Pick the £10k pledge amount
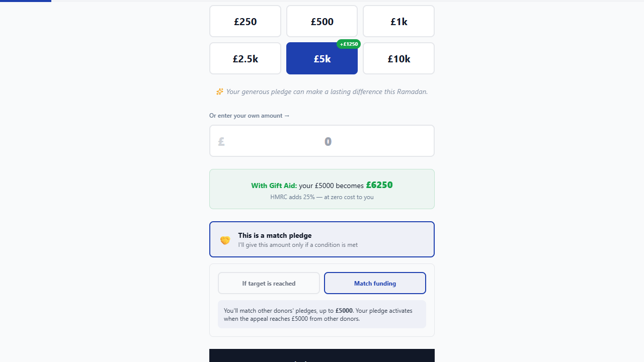 398,58
